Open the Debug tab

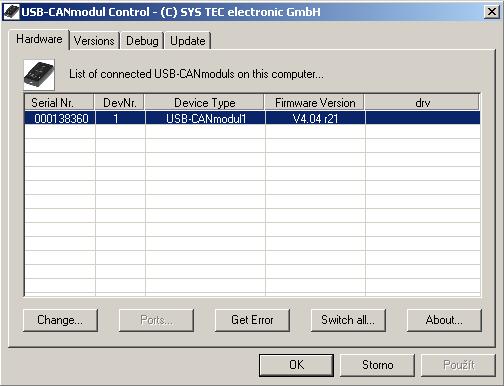[142, 41]
